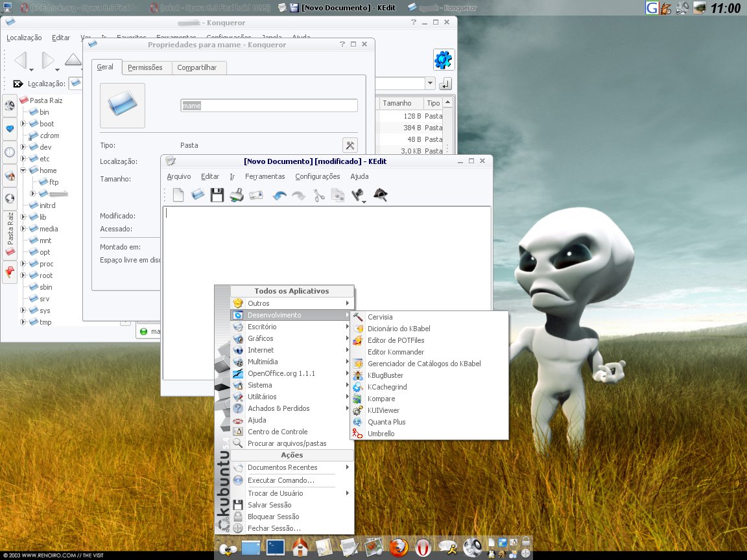Viewport: 747px width, 560px height.
Task: Go up one folder in Konqueror
Action: [x=73, y=60]
